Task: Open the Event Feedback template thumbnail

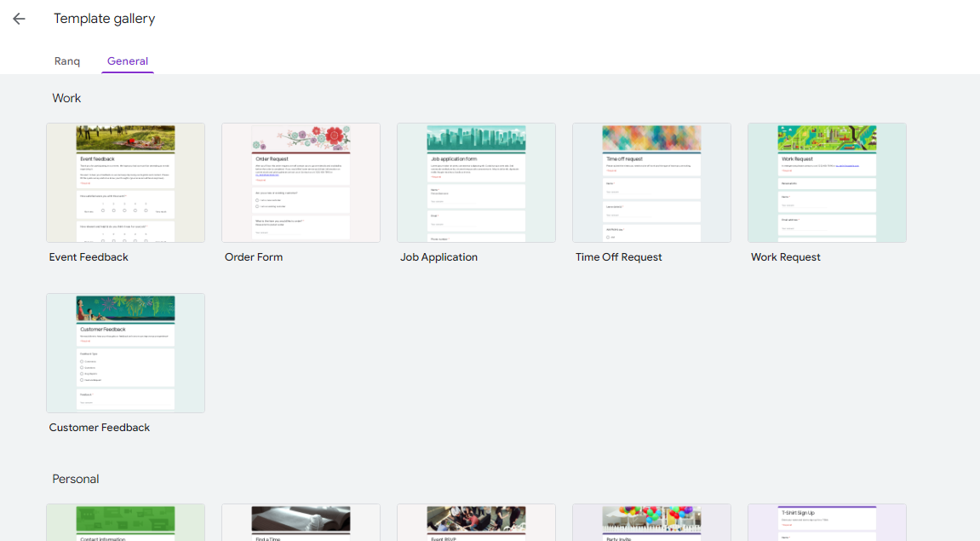Action: tap(126, 182)
